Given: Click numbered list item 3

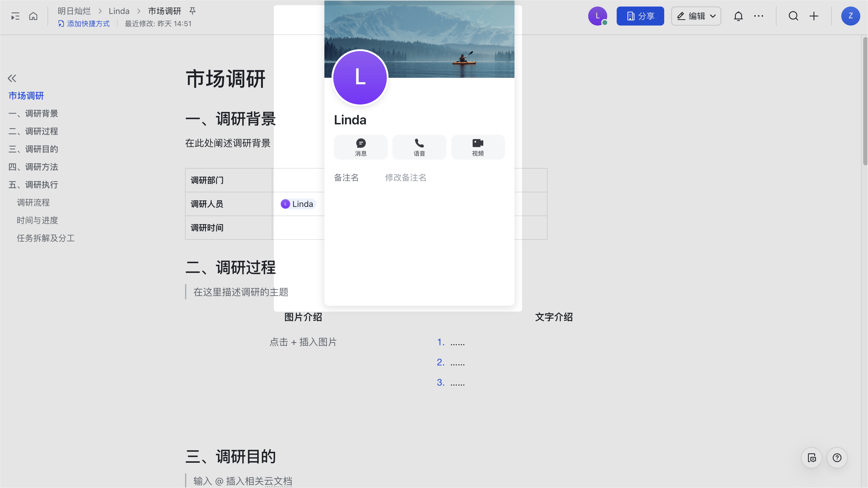Looking at the screenshot, I should point(451,383).
